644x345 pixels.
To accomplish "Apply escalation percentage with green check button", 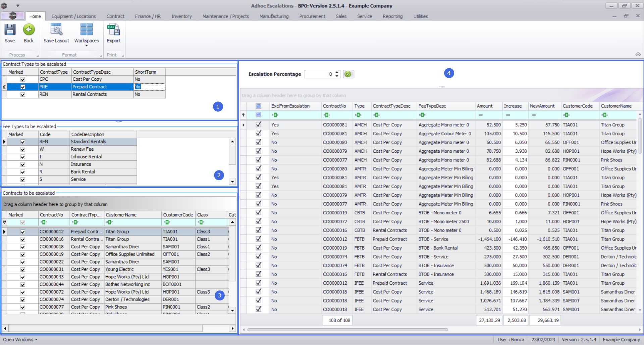I will pos(348,74).
